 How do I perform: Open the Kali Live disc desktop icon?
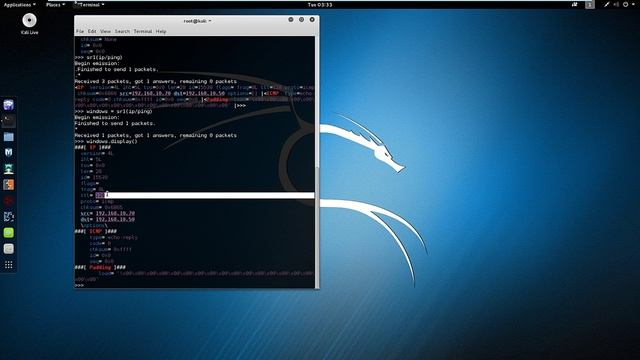(29, 23)
